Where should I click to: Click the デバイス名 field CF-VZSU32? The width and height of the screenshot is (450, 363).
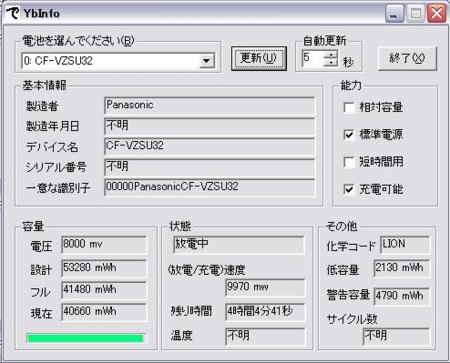(x=209, y=147)
